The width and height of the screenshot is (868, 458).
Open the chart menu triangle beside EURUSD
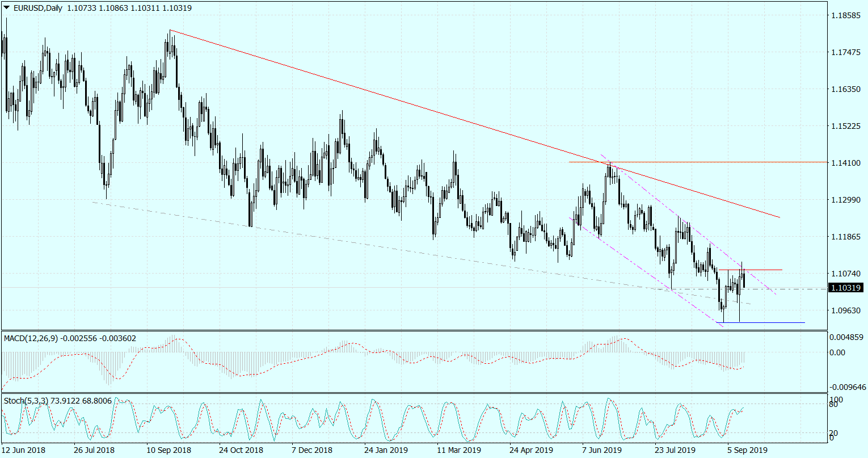pos(6,8)
